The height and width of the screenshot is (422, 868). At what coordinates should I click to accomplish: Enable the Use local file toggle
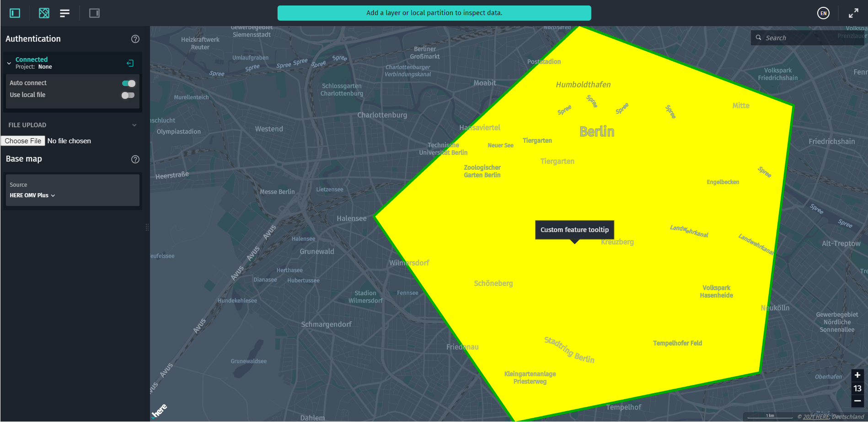point(128,95)
